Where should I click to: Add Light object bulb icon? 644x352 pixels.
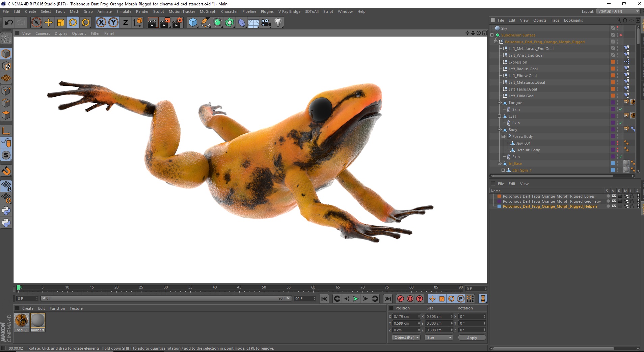tap(278, 23)
